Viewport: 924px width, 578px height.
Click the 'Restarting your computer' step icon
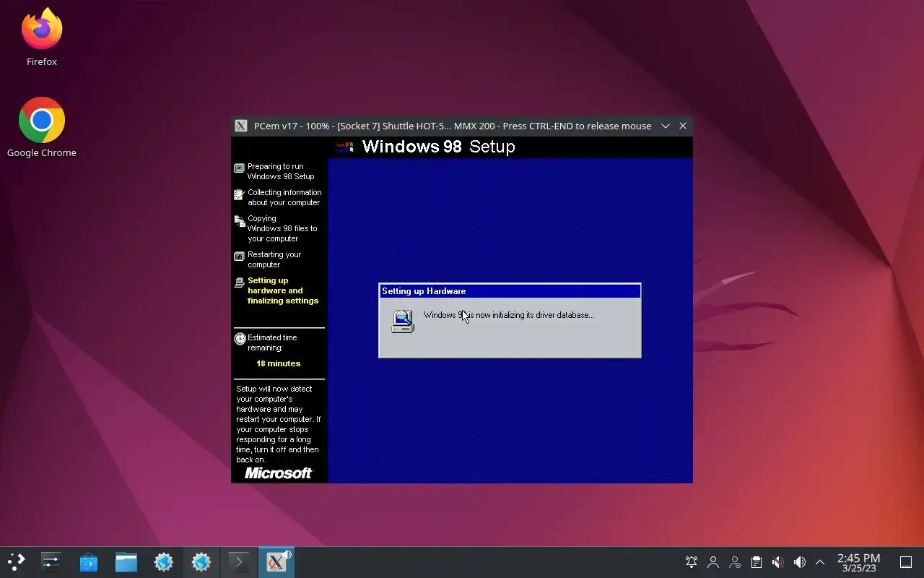tap(240, 256)
